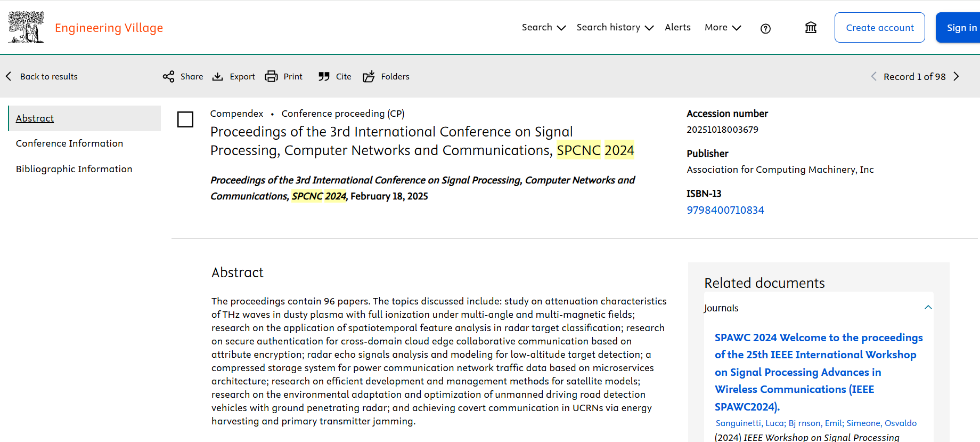Open the SPAWC 2024 related document
This screenshot has height=442, width=980.
tap(819, 372)
